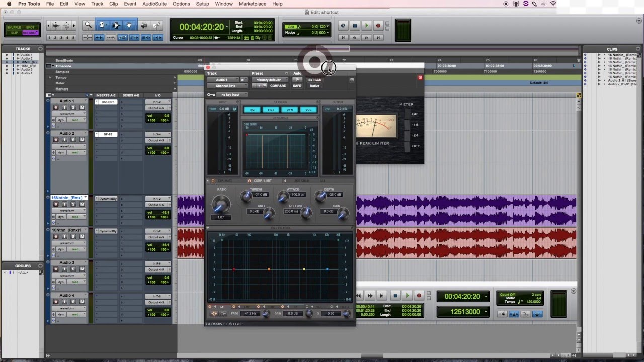Open Audio 1 track view selector (waveform)
Image resolution: width=644 pixels, height=362 pixels.
click(x=69, y=114)
